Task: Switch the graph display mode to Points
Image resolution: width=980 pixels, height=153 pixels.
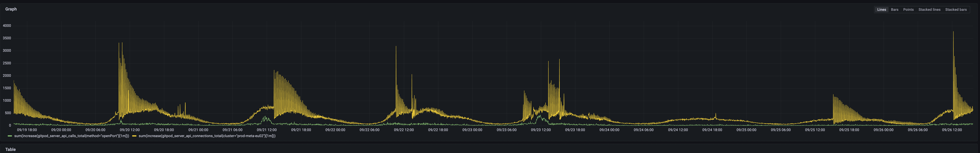Action: (908, 10)
